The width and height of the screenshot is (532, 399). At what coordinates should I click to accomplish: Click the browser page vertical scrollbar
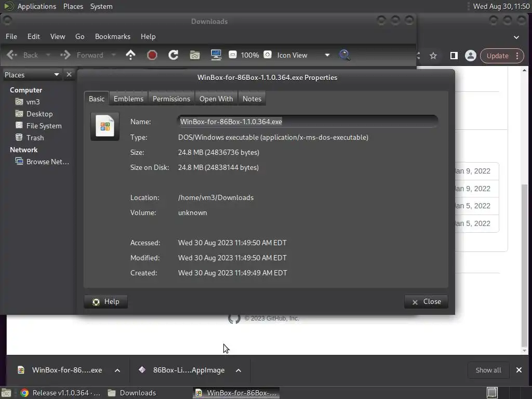tap(525, 264)
